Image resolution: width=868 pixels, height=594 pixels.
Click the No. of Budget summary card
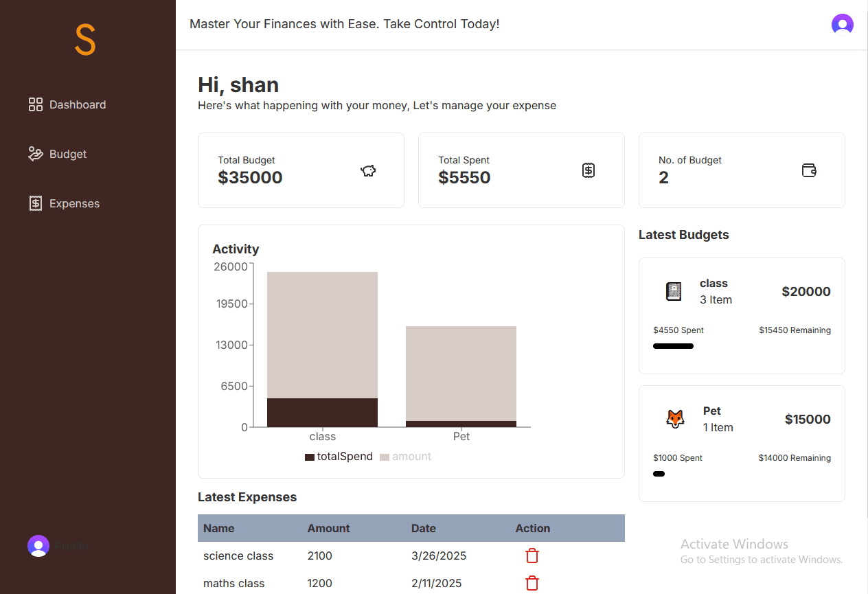point(742,170)
